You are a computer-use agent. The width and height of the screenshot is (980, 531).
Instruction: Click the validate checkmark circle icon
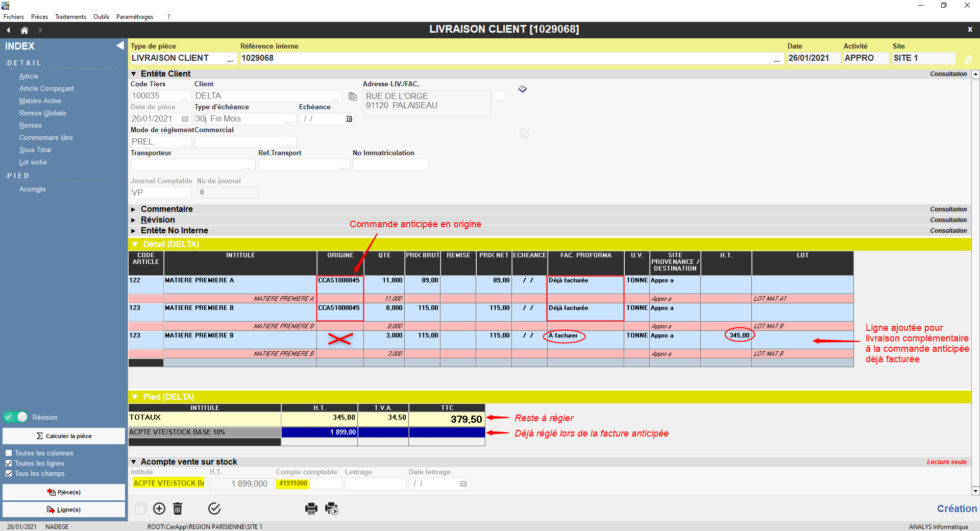214,509
